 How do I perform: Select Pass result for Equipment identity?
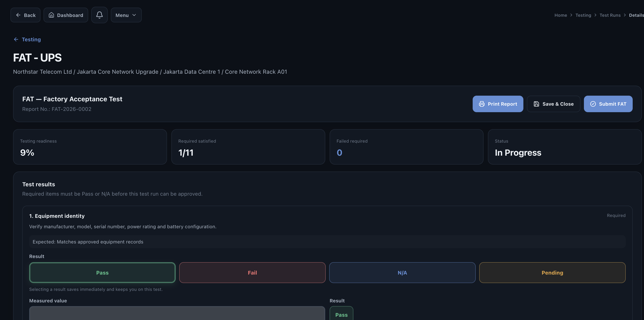[102, 273]
